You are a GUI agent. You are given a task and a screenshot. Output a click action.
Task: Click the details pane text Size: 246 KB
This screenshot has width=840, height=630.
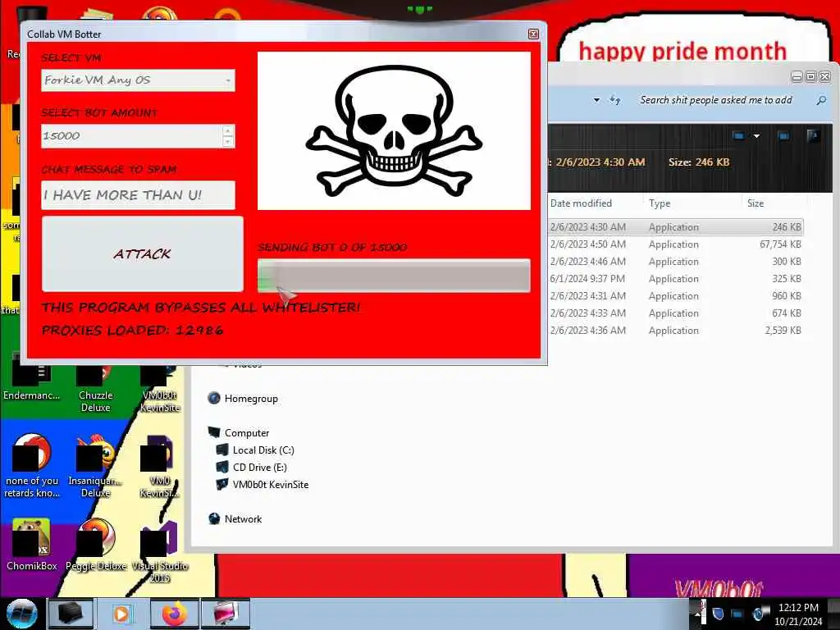pos(699,162)
